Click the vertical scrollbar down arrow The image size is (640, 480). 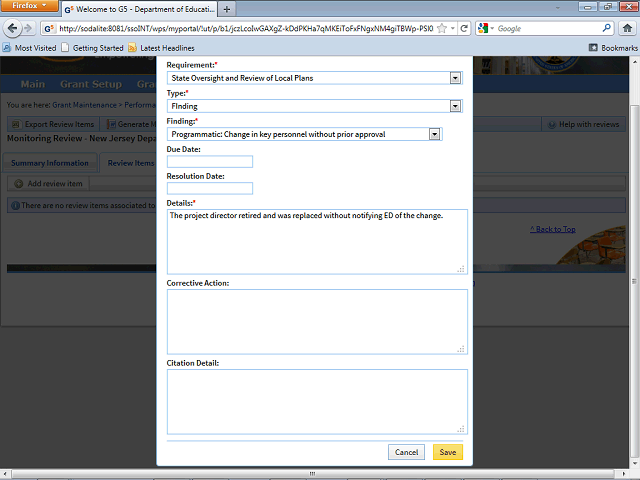(634, 464)
